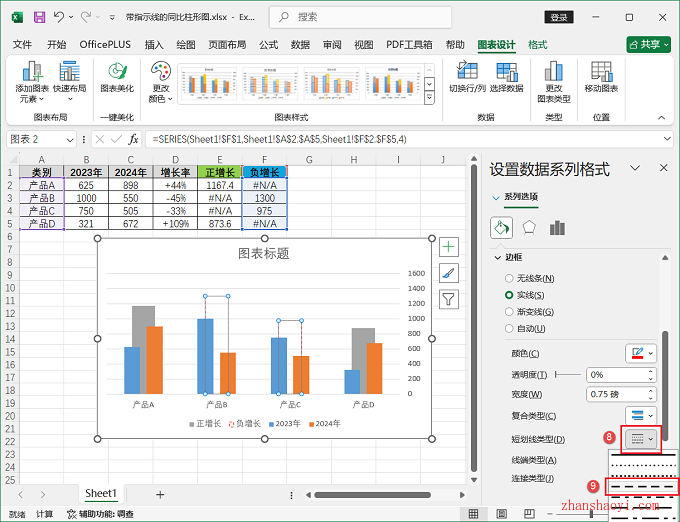Click the 共享 (Share) button
Viewport: 680px width, 522px height.
click(648, 45)
